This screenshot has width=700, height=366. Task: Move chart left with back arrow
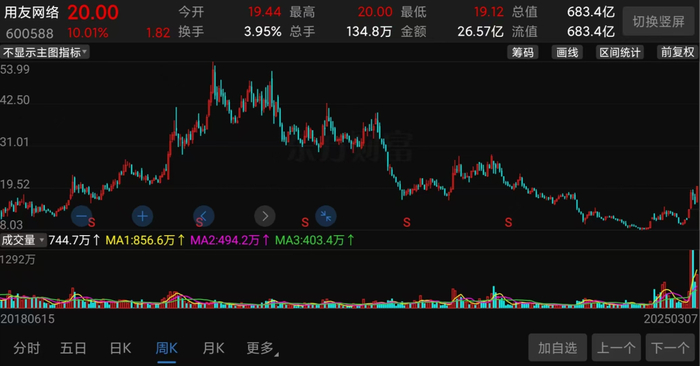click(x=204, y=216)
